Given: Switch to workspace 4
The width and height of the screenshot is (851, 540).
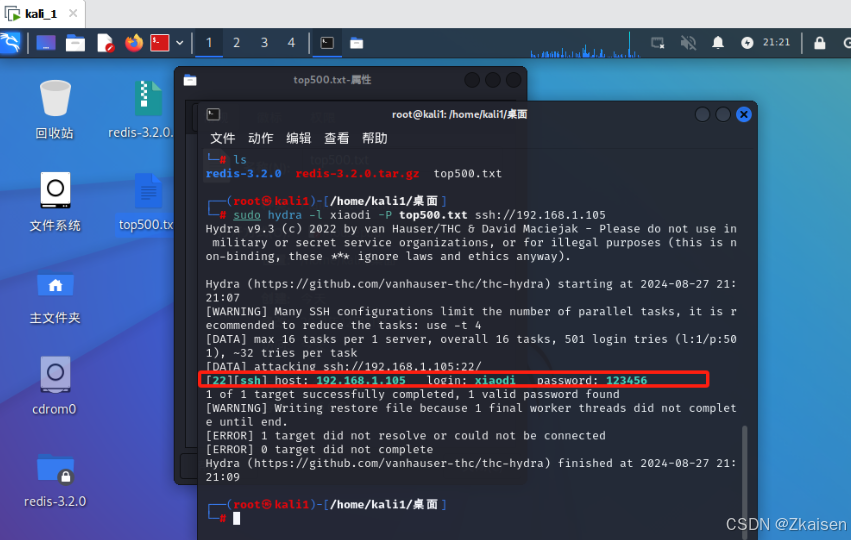Looking at the screenshot, I should pyautogui.click(x=291, y=43).
